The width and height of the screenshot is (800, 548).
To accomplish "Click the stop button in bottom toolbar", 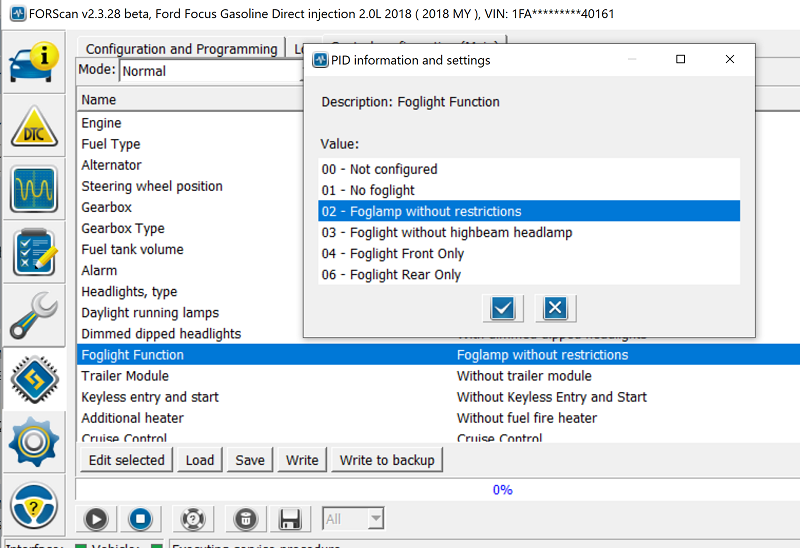I will [141, 519].
